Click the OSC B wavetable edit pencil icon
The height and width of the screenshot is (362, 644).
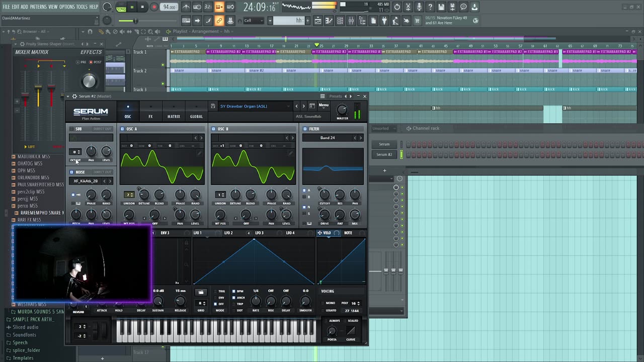[290, 152]
